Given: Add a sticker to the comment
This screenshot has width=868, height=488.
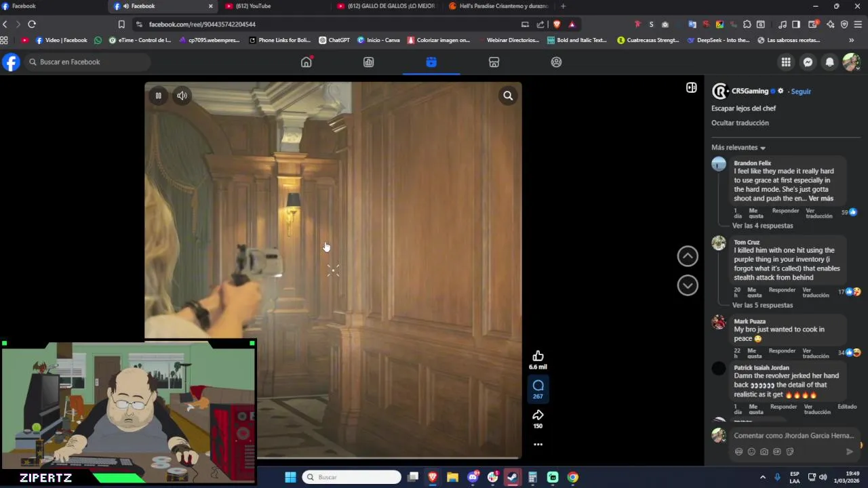Looking at the screenshot, I should coord(790,451).
